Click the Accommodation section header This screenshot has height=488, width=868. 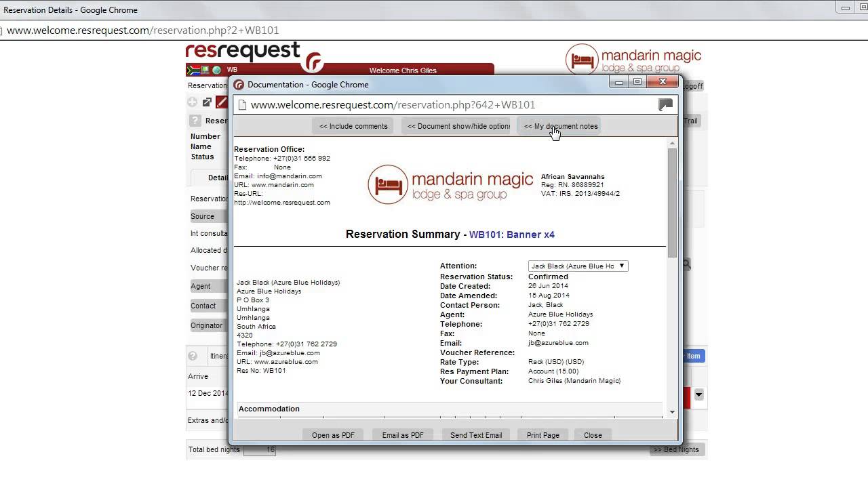[269, 409]
